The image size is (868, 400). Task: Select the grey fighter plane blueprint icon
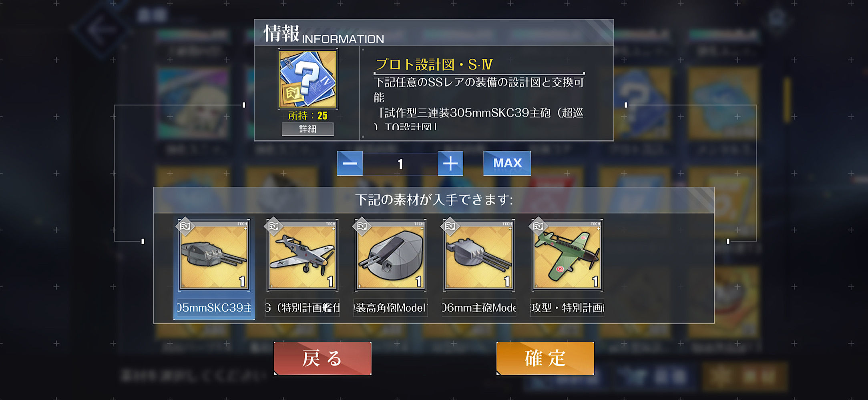click(x=303, y=255)
